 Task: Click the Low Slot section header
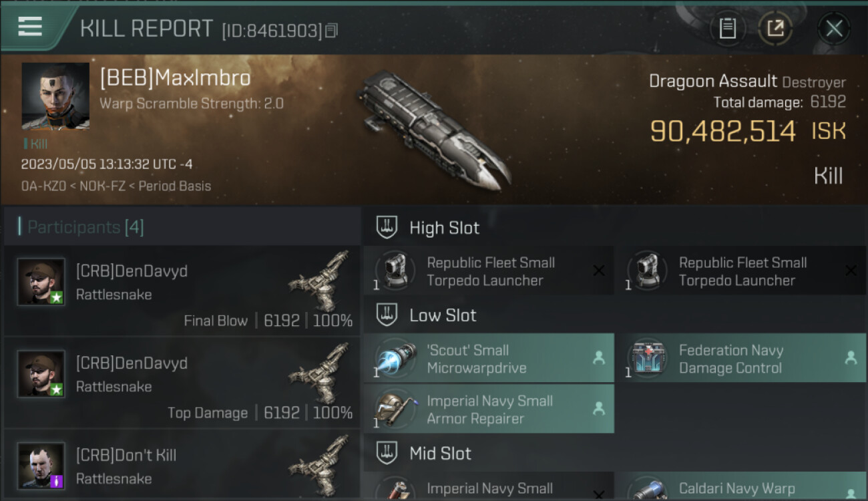coord(443,315)
